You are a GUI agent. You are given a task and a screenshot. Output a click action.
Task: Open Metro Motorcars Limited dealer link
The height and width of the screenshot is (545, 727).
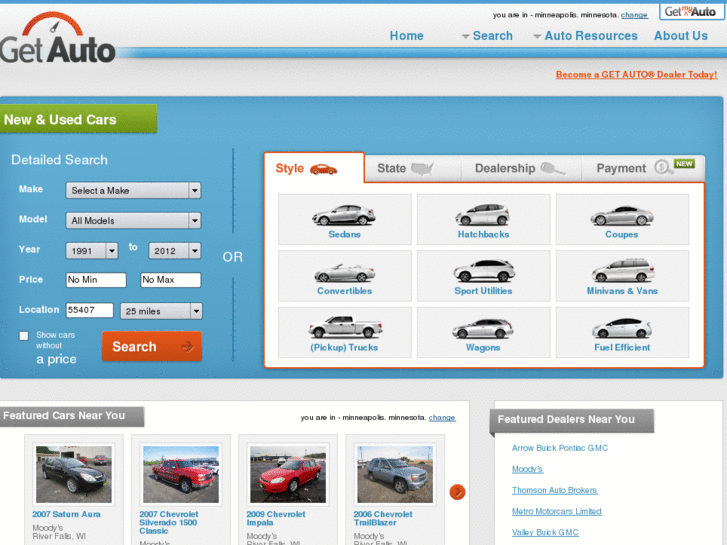(x=556, y=511)
